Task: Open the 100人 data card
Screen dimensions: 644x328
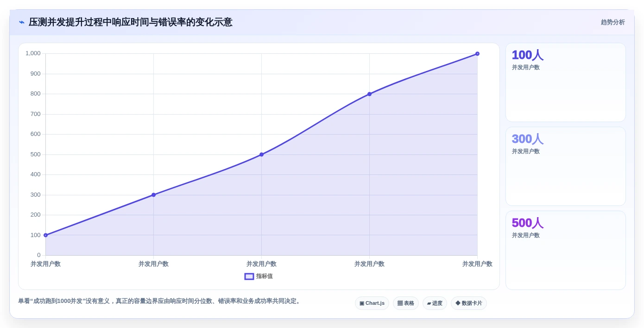Action: click(566, 83)
